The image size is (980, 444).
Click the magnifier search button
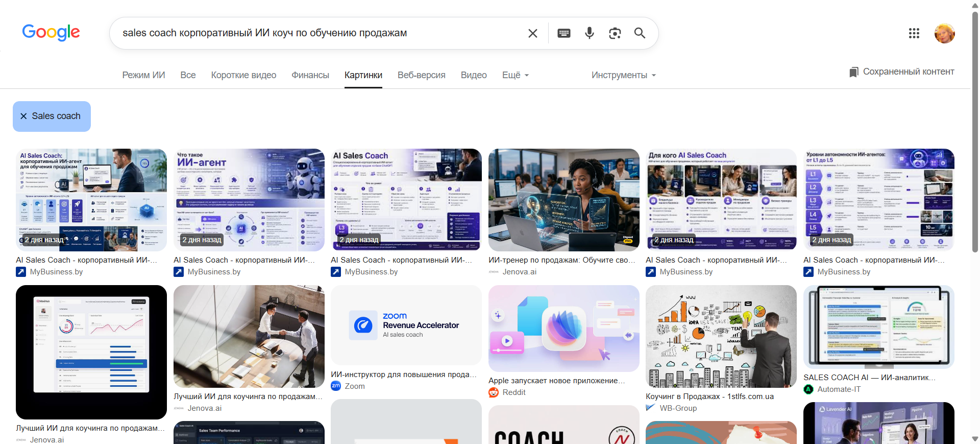640,33
